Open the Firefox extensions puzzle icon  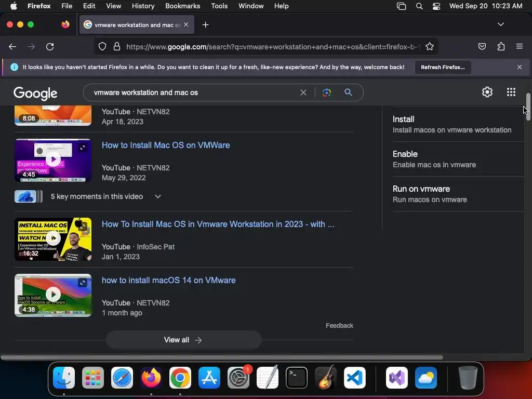pos(501,46)
